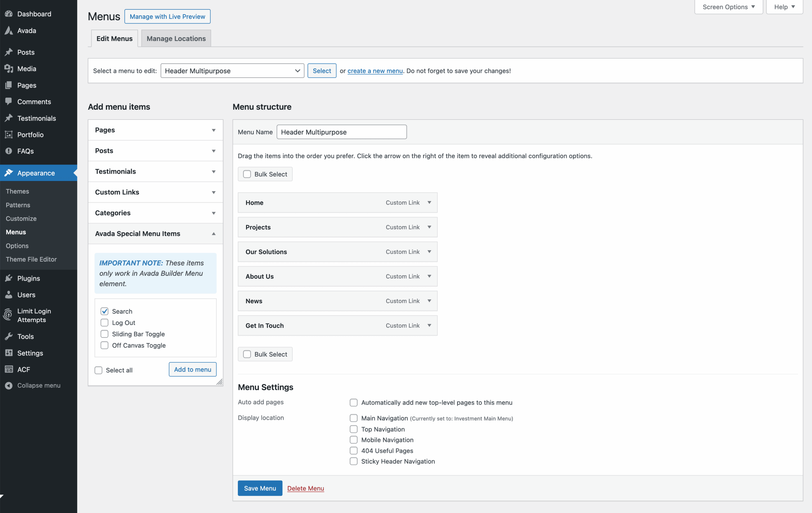This screenshot has width=812, height=513.
Task: Click the Collapse menu arrow icon
Action: tap(9, 385)
